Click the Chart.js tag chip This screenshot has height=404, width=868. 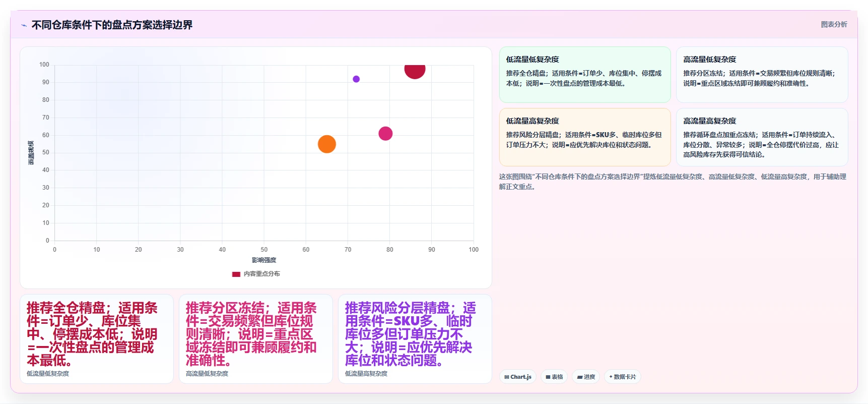pyautogui.click(x=518, y=377)
